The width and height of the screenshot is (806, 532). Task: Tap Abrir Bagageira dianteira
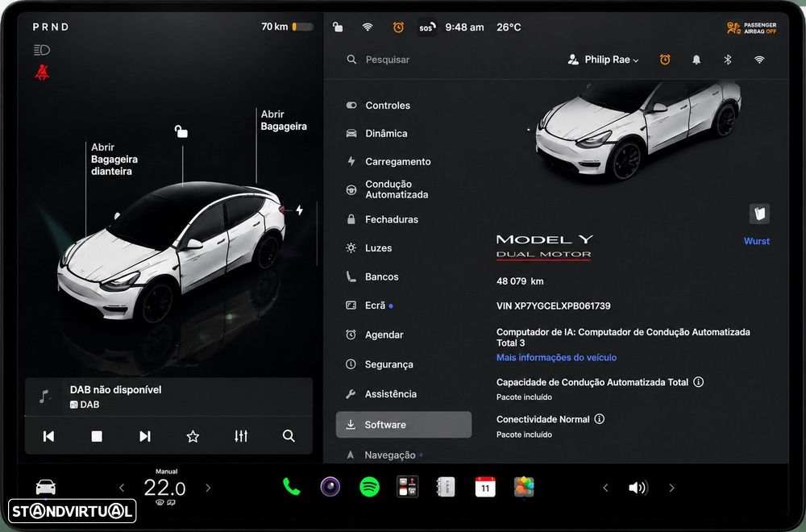coord(114,160)
